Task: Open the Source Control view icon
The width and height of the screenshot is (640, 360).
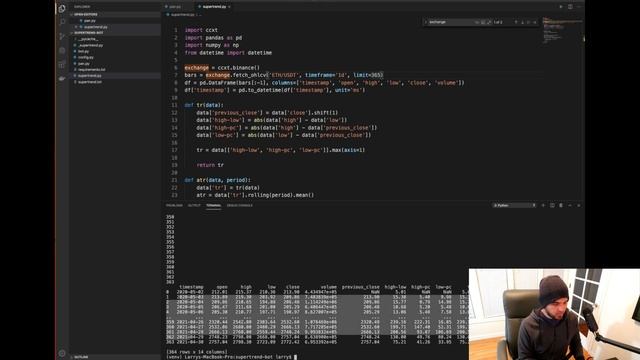Action: (x=62, y=36)
